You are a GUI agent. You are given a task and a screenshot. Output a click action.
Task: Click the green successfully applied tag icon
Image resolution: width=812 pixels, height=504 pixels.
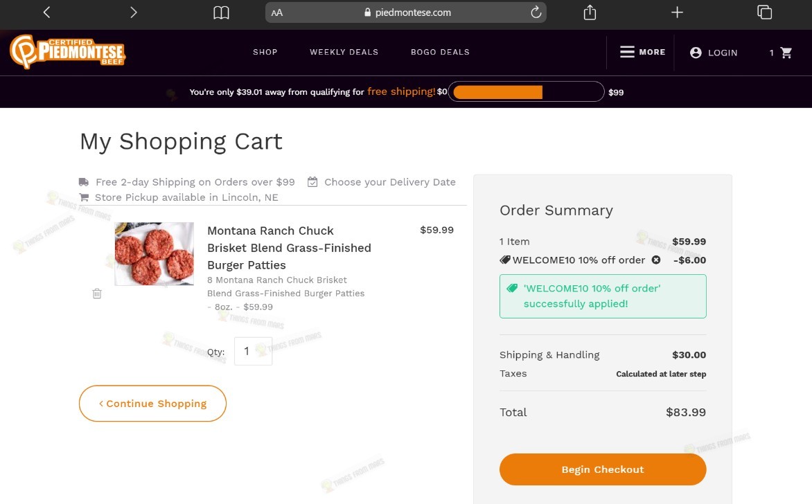(x=512, y=288)
